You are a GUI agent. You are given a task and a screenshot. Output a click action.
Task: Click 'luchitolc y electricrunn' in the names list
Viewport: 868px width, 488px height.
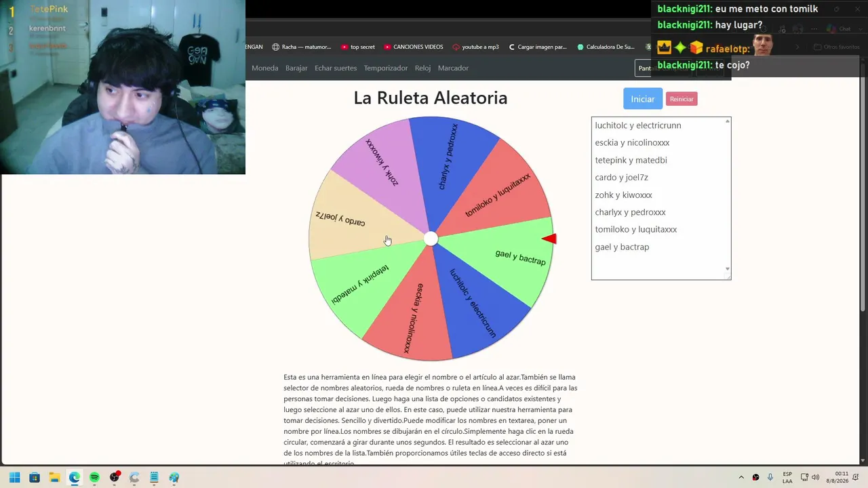(x=638, y=125)
